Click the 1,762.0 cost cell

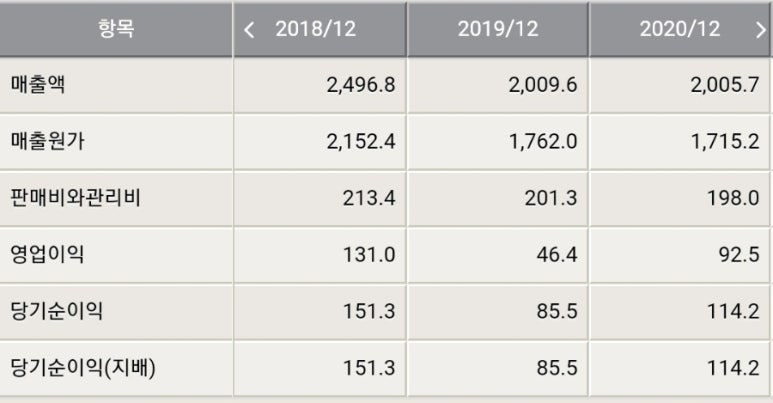[x=498, y=142]
